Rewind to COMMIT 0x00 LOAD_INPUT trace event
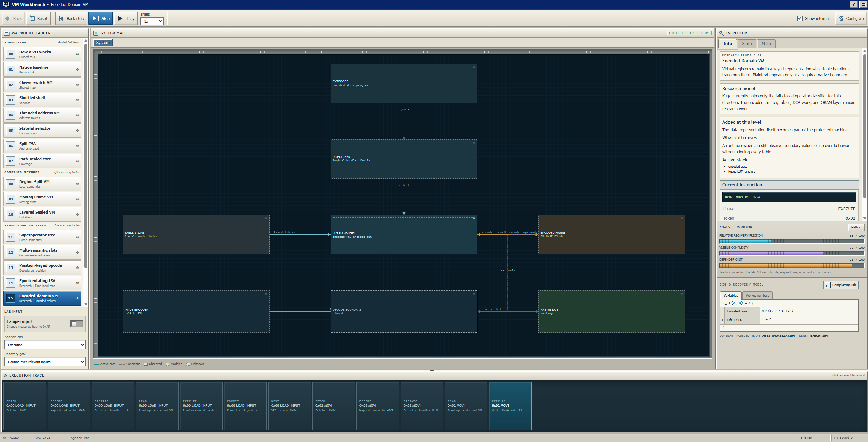Viewport: 868px width, 442px height. click(x=245, y=406)
